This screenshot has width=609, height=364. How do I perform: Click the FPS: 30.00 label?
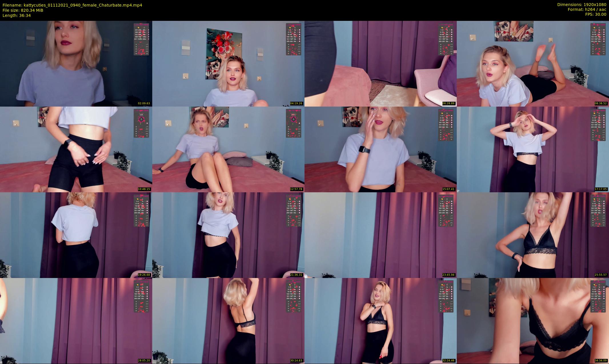[596, 14]
